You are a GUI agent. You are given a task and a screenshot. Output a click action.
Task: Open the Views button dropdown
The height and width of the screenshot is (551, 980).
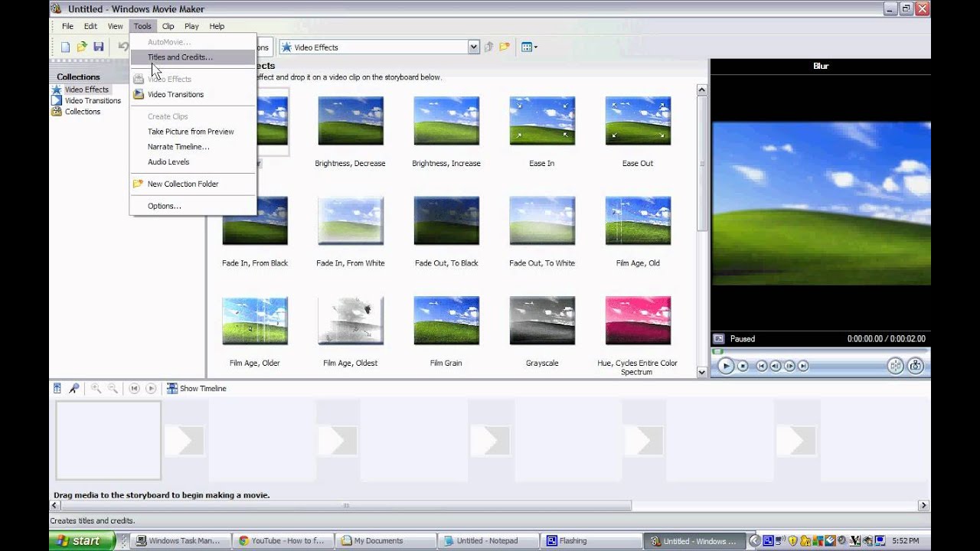pos(529,47)
